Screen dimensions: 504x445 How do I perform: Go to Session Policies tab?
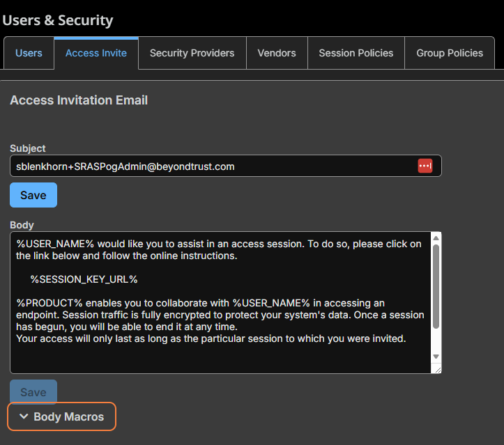pyautogui.click(x=356, y=53)
